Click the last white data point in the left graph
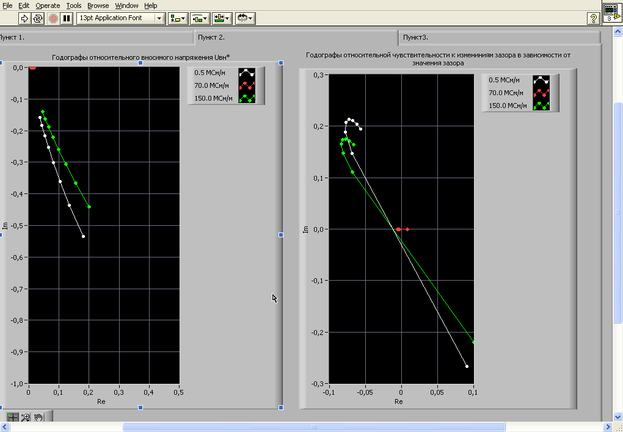The image size is (623, 432). pyautogui.click(x=83, y=236)
